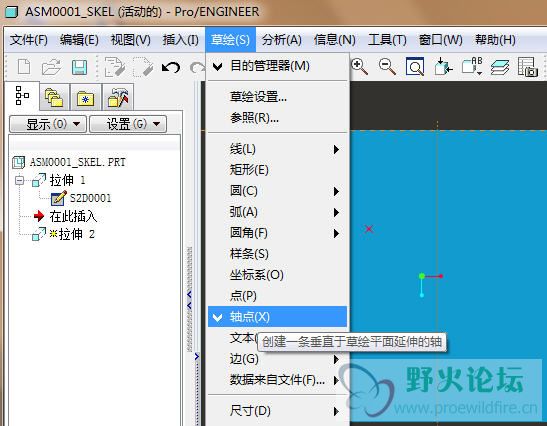The height and width of the screenshot is (426, 547).
Task: Click the View manager icon
Action: tap(527, 67)
